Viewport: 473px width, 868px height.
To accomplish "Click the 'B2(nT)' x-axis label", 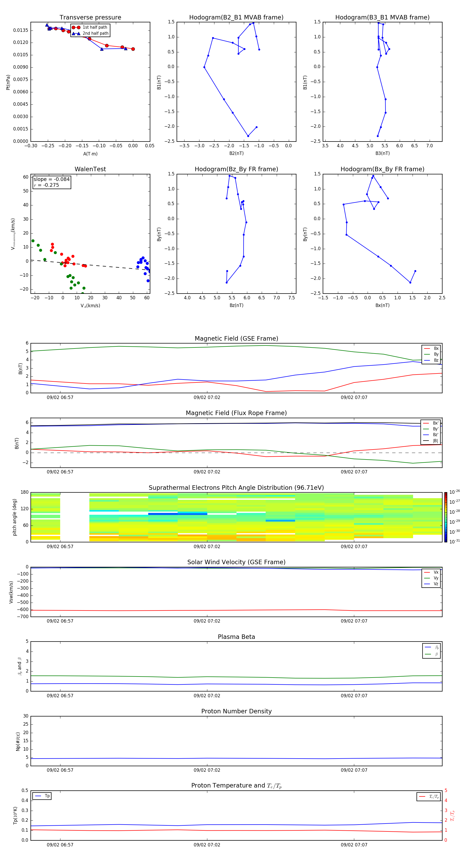I will (236, 153).
